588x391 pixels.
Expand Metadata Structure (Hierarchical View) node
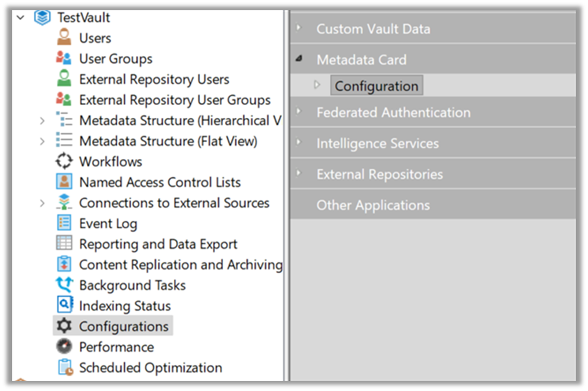pos(42,121)
